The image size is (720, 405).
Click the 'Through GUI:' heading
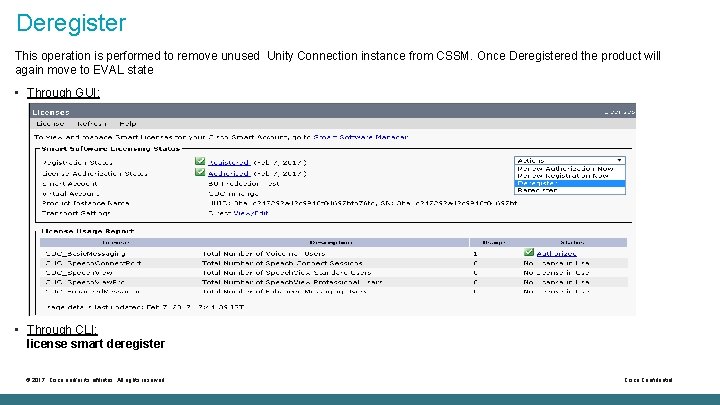(63, 93)
